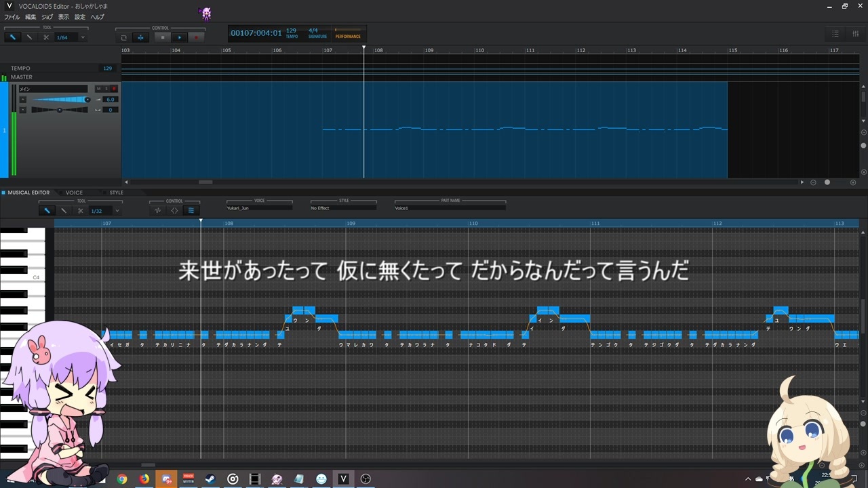Solo the メイン track
868x488 pixels.
coord(106,89)
